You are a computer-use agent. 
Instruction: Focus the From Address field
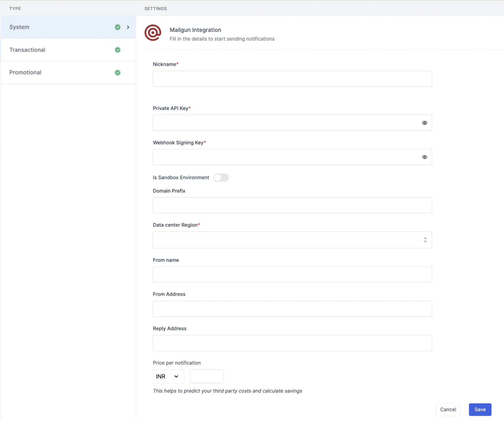click(292, 309)
